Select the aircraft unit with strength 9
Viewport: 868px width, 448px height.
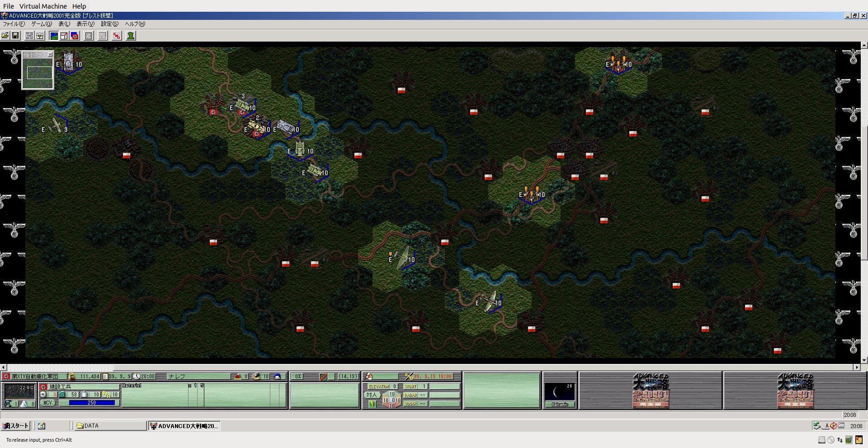(56, 125)
